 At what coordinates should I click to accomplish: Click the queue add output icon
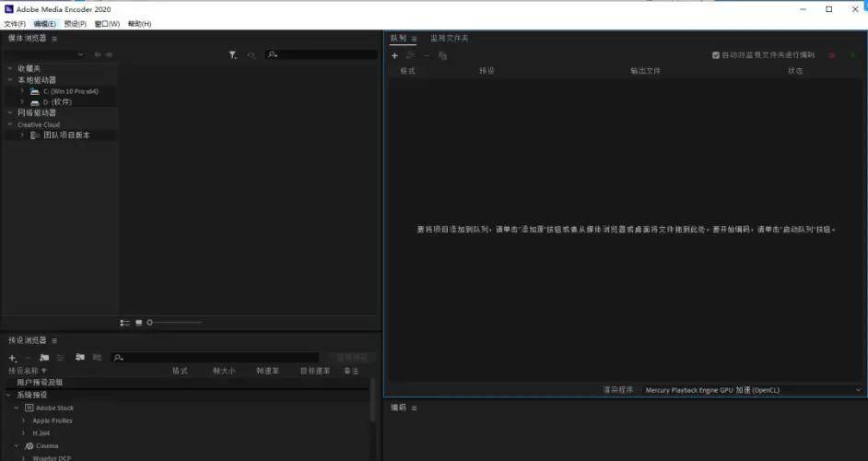[411, 55]
